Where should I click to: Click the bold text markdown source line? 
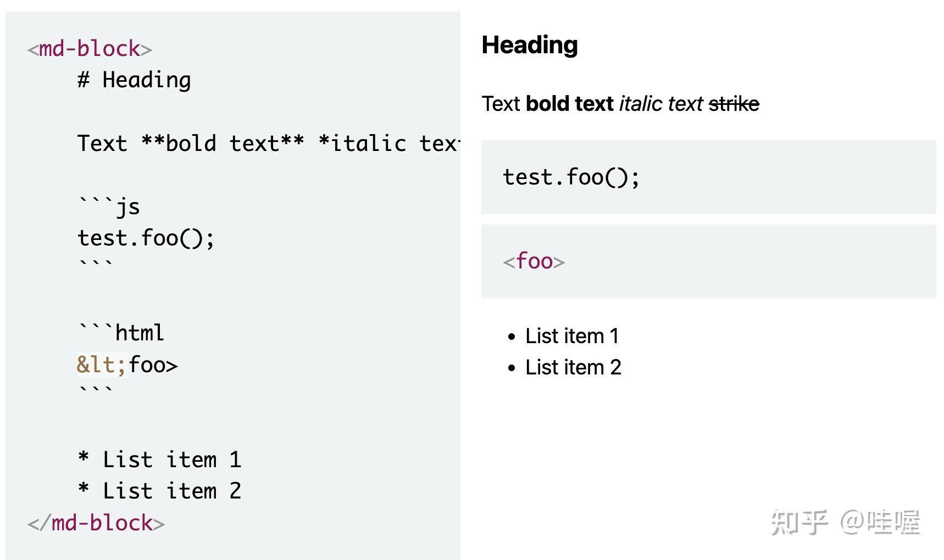pos(268,143)
